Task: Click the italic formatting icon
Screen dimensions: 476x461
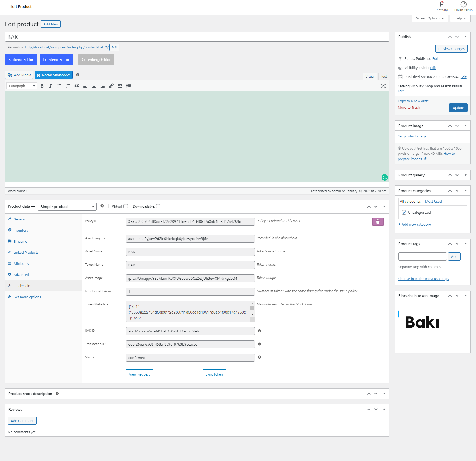Action: [x=51, y=86]
